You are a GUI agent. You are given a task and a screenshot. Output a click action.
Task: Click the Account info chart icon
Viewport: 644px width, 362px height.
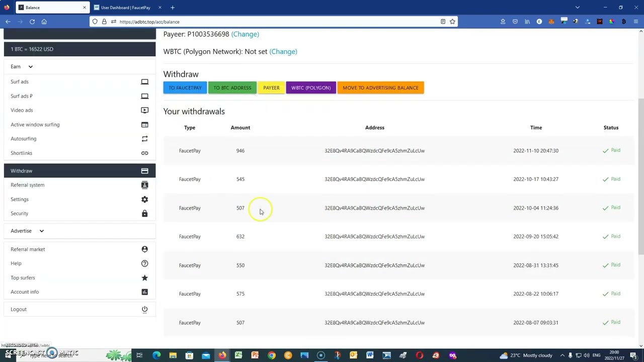144,292
